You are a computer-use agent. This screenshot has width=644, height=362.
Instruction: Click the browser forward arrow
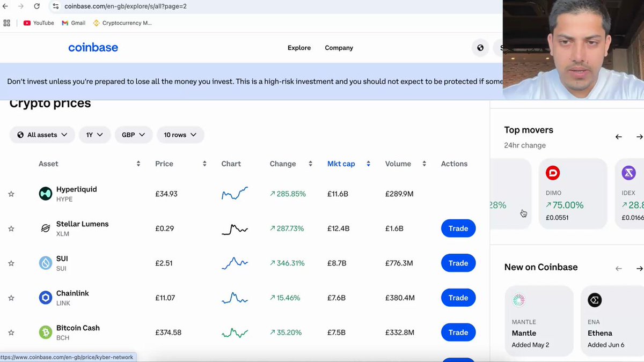(x=21, y=6)
